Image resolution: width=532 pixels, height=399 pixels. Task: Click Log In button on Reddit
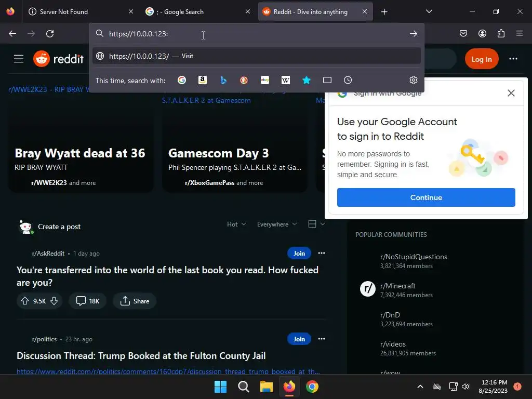tap(482, 59)
